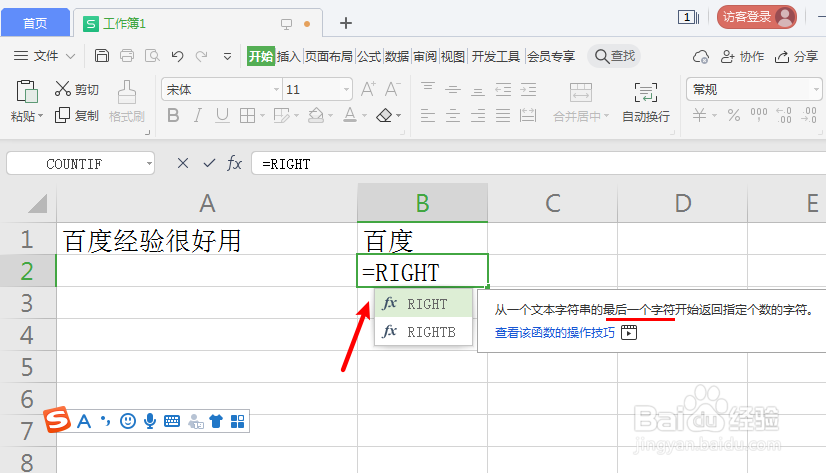Go to the 首页 home tab
The image size is (826, 473).
(35, 23)
